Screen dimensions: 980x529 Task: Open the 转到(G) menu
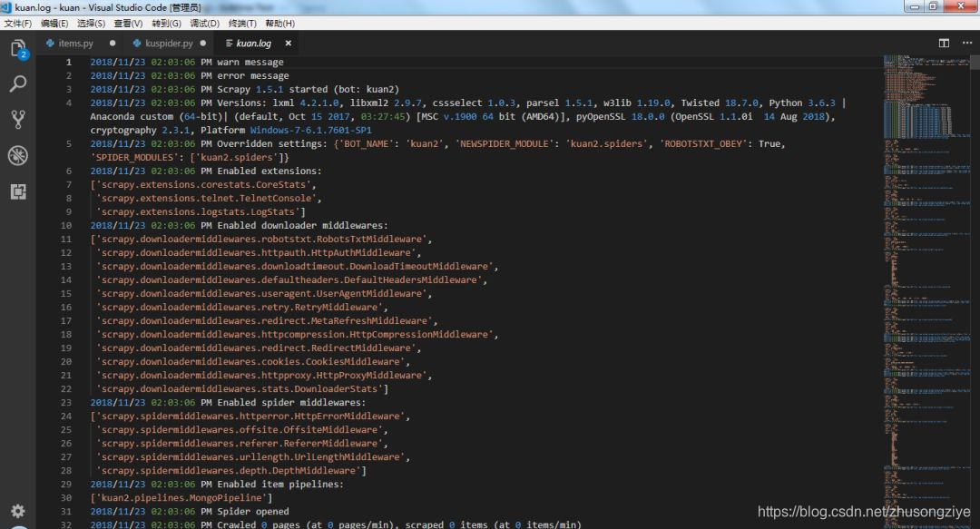(x=166, y=23)
